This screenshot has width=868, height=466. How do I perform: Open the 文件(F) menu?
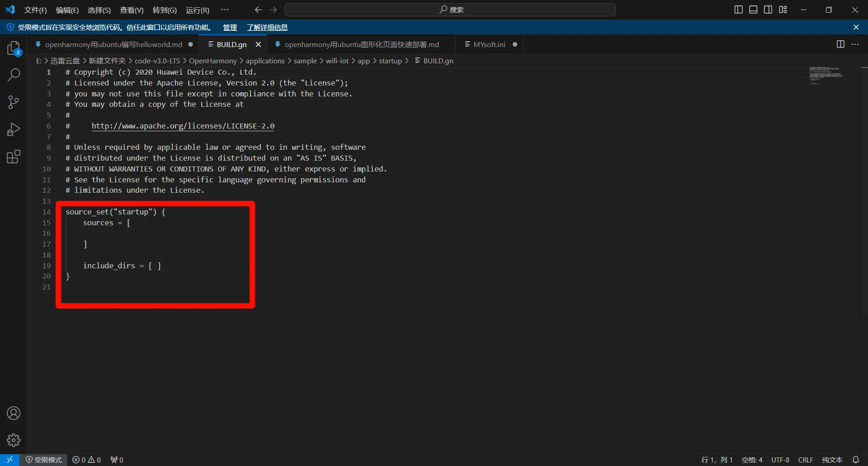coord(35,10)
